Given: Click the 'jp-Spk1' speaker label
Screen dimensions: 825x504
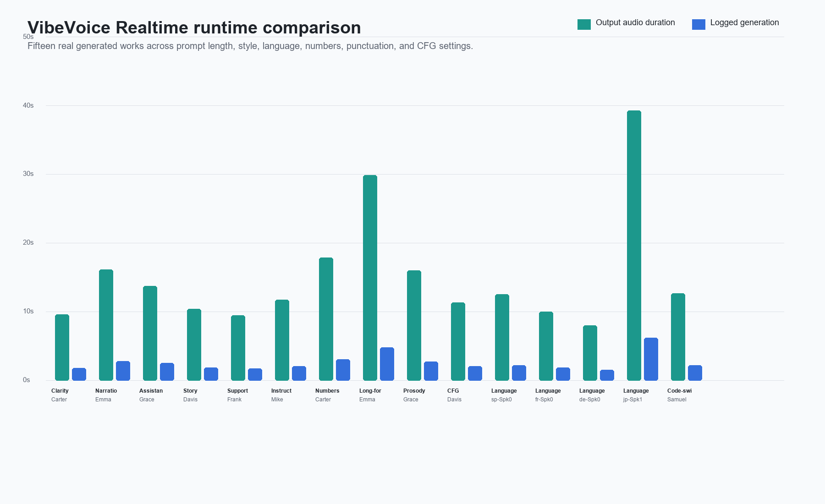Looking at the screenshot, I should coord(632,400).
